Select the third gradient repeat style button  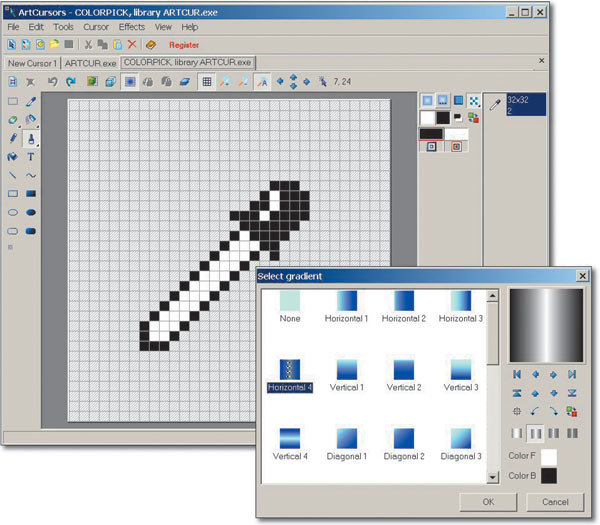click(553, 434)
